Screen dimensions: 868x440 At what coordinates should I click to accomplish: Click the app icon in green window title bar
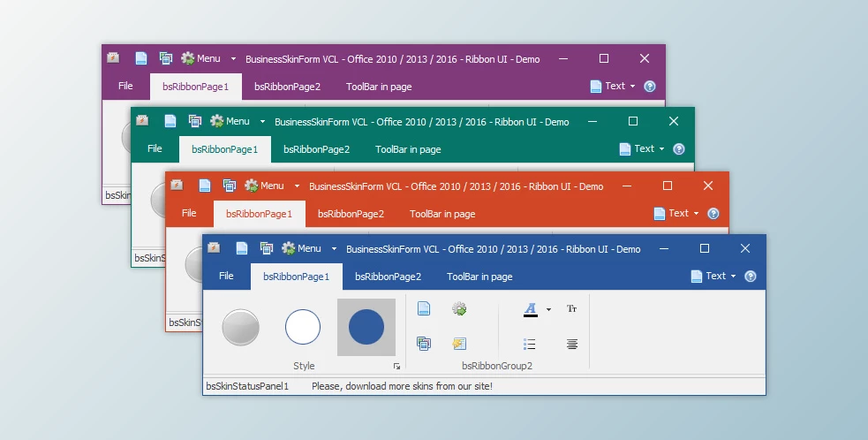click(x=142, y=119)
